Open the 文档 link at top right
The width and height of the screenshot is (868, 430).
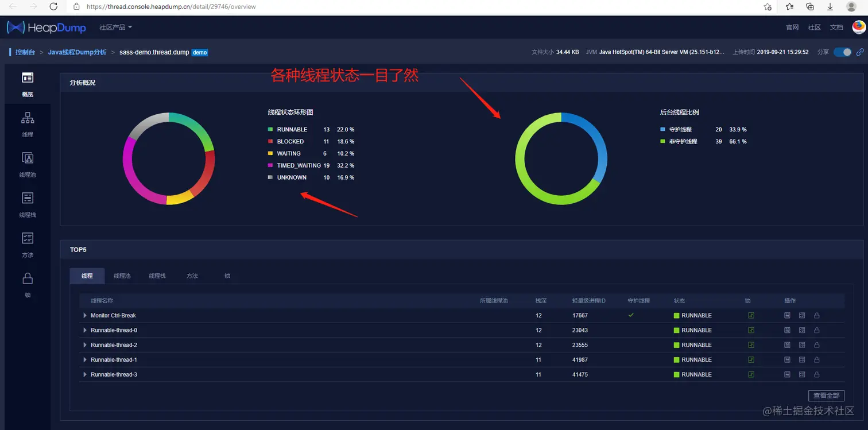836,27
